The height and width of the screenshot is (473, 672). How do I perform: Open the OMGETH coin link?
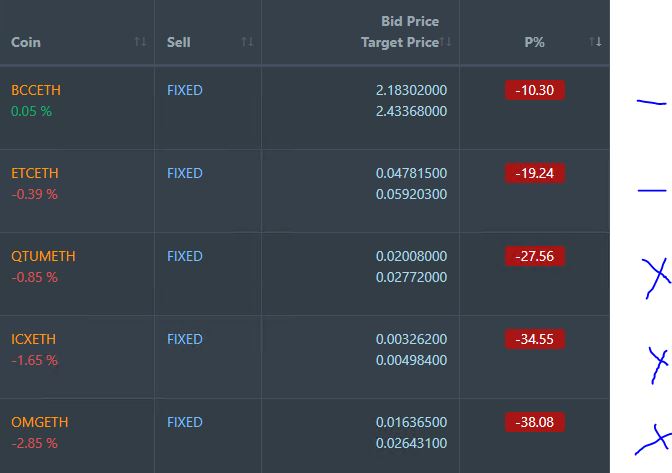(40, 422)
